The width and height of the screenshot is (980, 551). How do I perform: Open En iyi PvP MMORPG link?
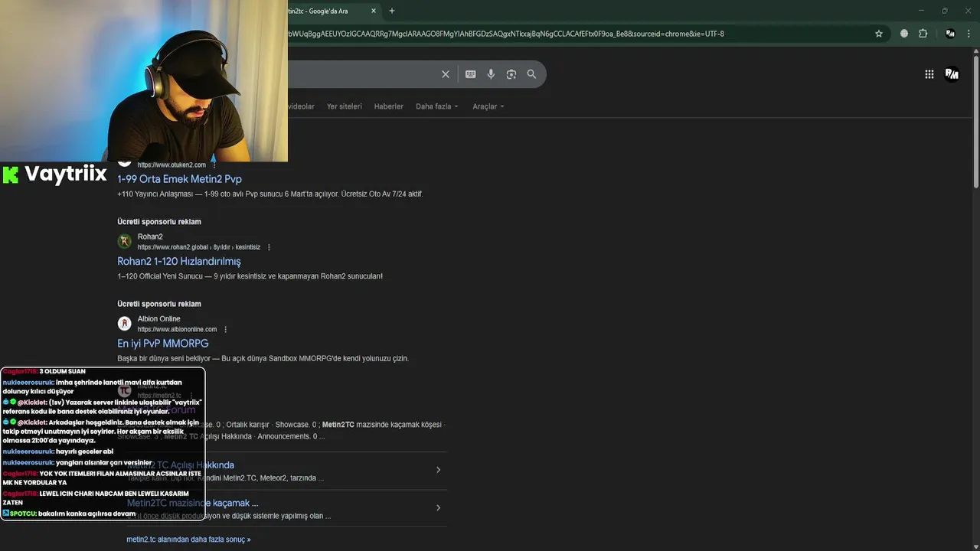tap(162, 344)
